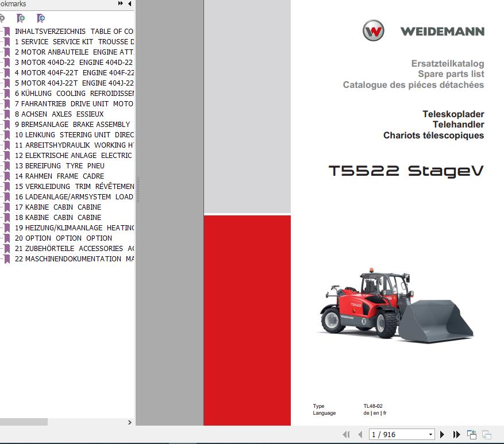Click the next page arrow icon
This screenshot has width=504, height=444.
tap(442, 434)
